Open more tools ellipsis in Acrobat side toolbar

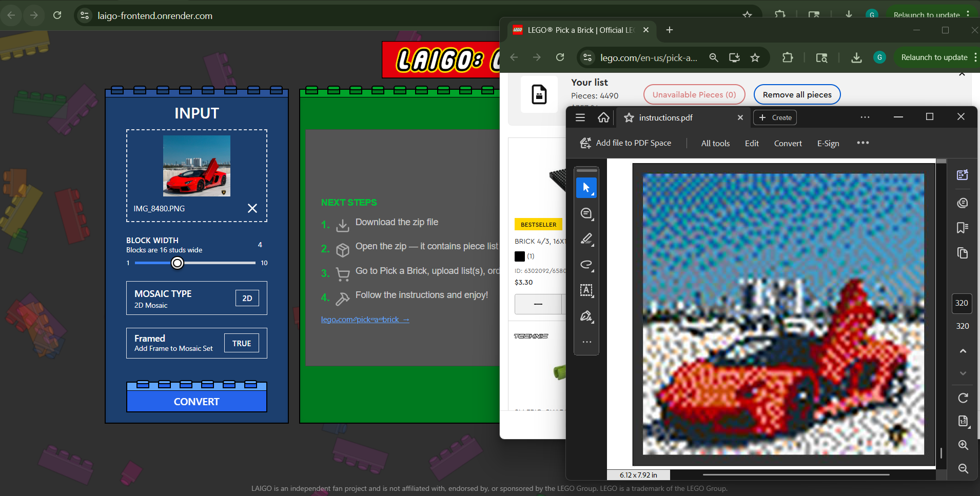coord(586,342)
